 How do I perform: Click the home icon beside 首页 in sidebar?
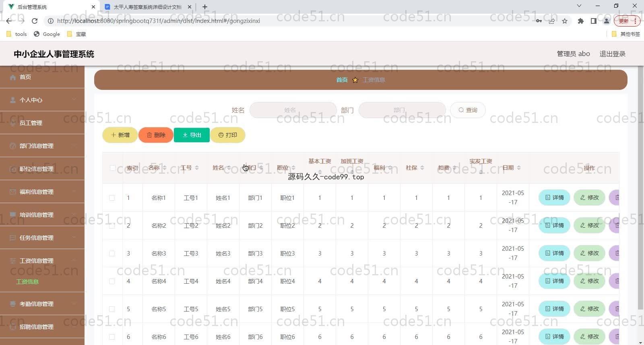[x=13, y=77]
